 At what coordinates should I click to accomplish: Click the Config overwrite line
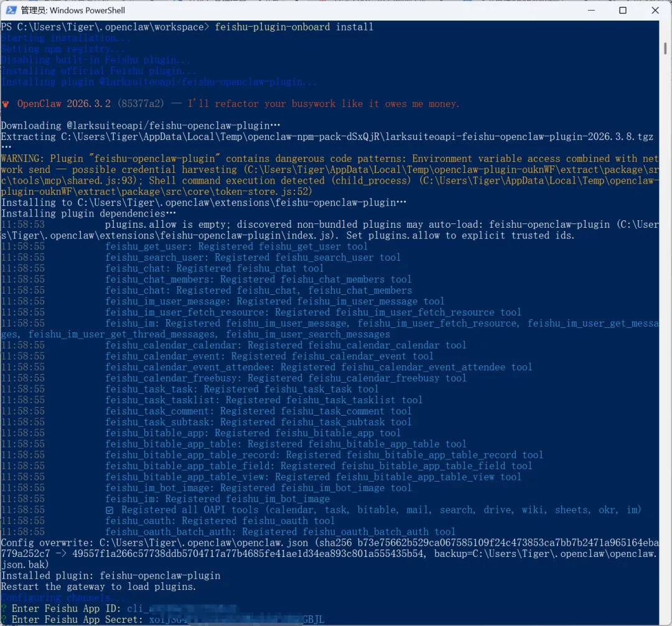click(x=330, y=554)
